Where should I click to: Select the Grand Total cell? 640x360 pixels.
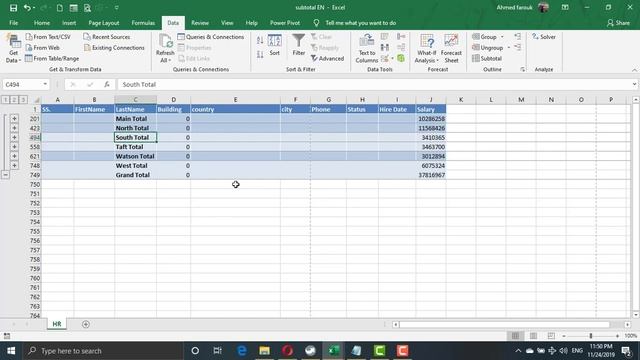point(136,175)
